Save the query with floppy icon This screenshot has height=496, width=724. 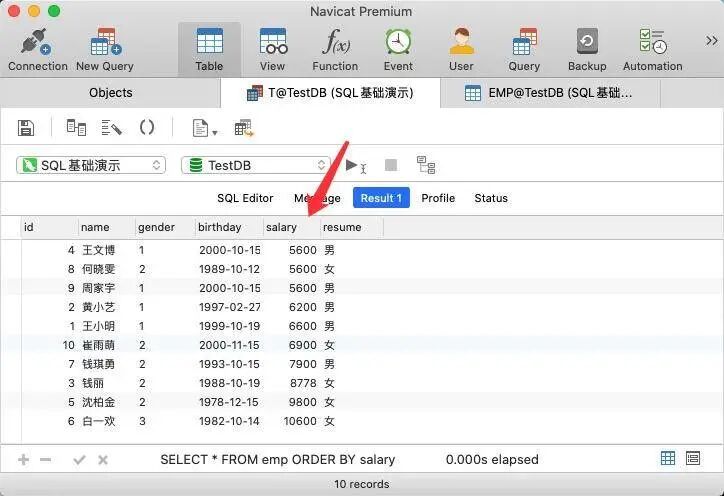click(26, 128)
